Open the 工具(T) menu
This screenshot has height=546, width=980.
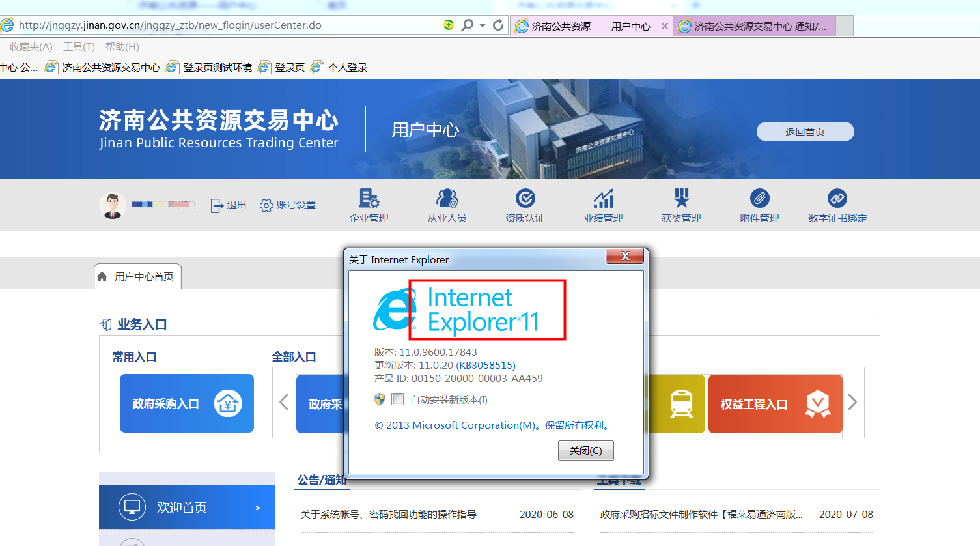(79, 47)
